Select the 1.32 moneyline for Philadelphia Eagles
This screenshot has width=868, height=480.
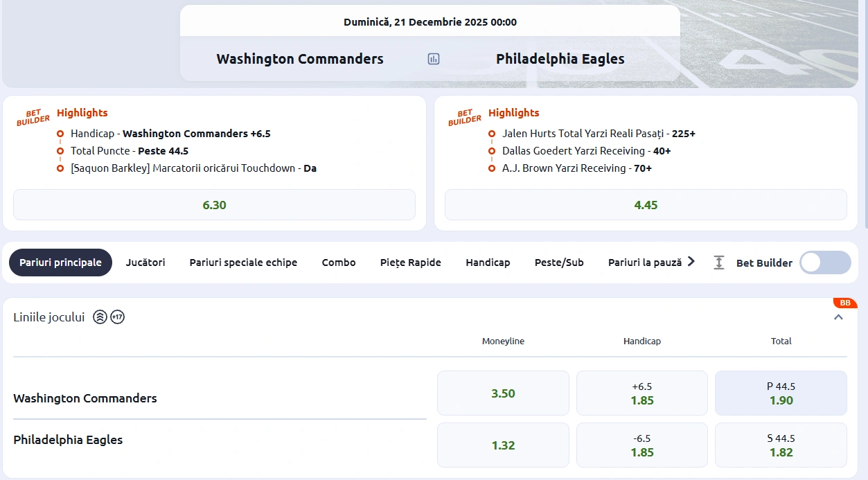(x=503, y=445)
